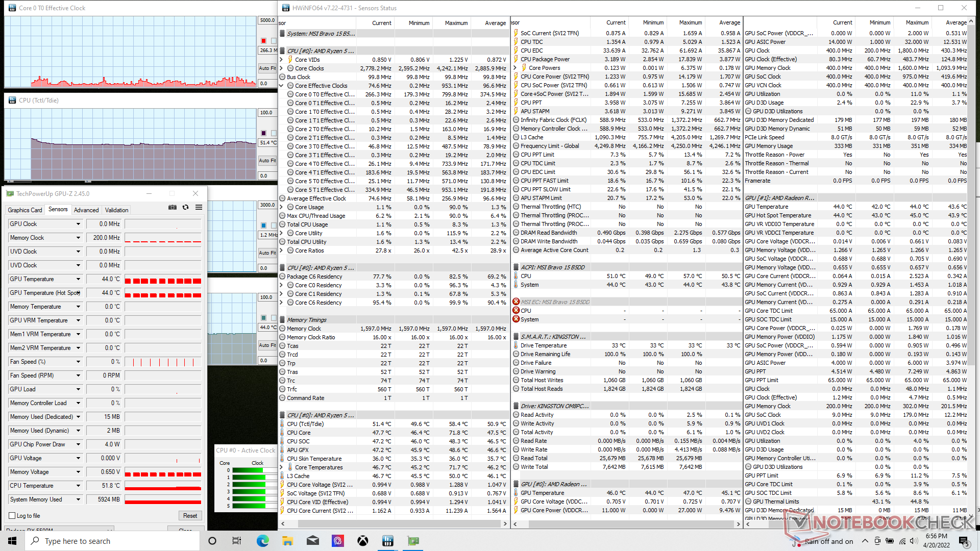Switch to HWiNFO via its taskbar icon
980x551 pixels.
tap(388, 541)
